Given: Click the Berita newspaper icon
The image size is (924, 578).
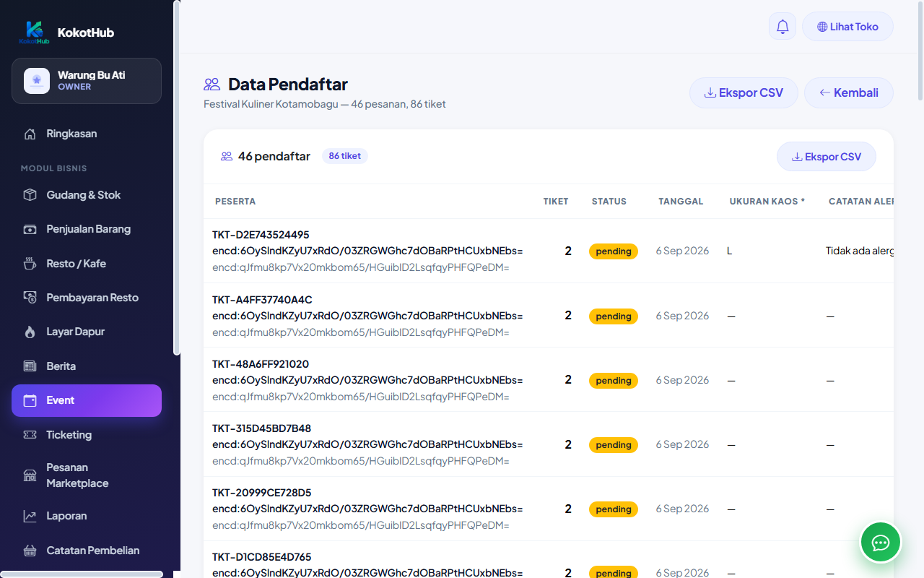Looking at the screenshot, I should 30,366.
